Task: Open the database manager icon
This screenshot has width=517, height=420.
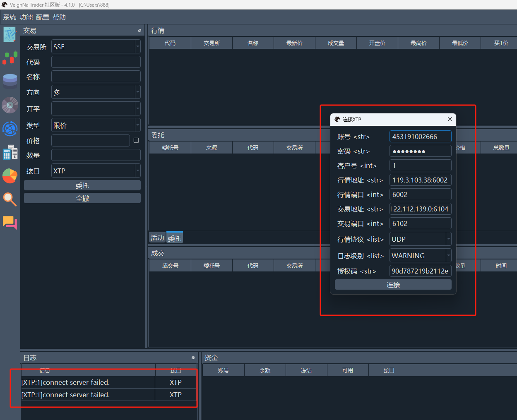Action: (10, 81)
